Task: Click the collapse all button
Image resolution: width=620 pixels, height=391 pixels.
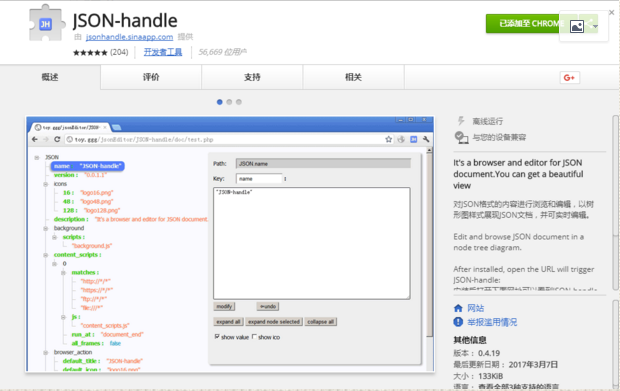Action: pos(321,322)
